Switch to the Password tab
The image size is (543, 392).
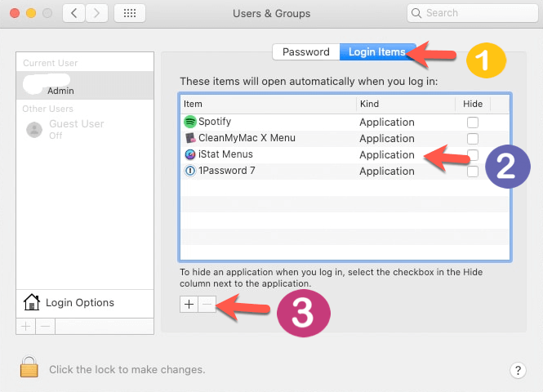305,52
